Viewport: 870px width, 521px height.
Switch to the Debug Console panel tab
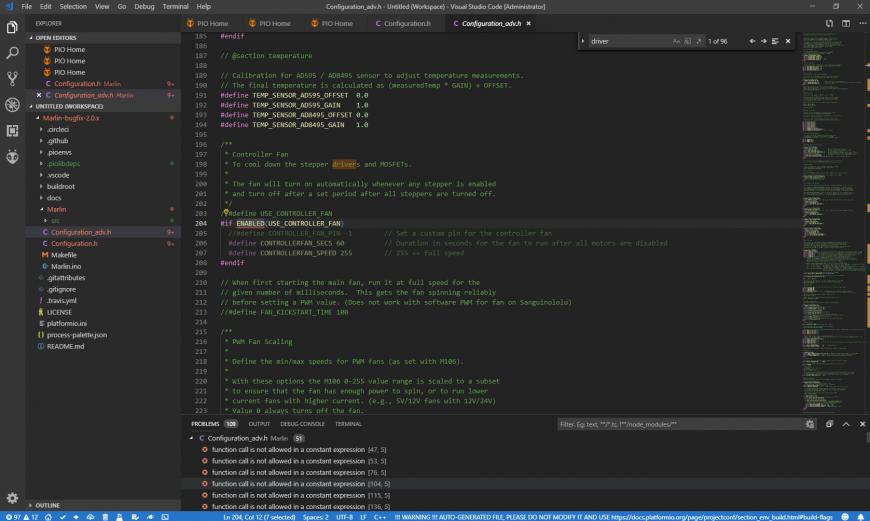pos(302,424)
